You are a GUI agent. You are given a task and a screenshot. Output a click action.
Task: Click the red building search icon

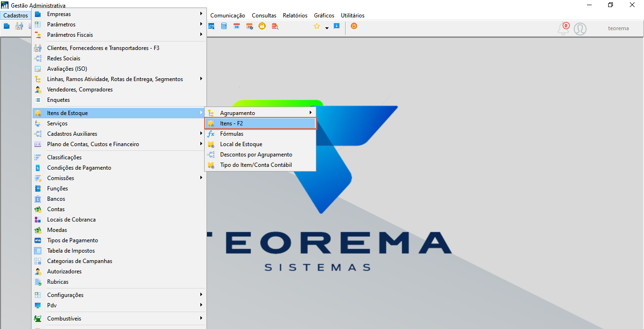(x=274, y=26)
